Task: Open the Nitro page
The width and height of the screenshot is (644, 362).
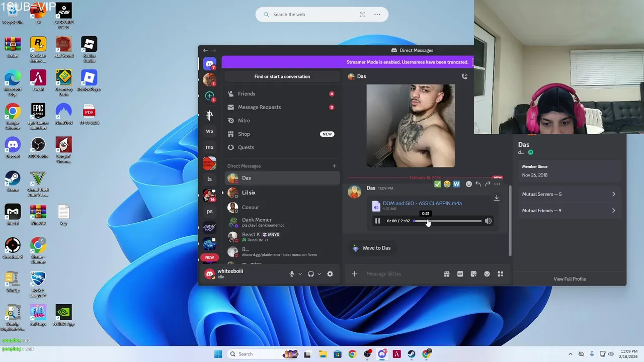Action: (282, 121)
